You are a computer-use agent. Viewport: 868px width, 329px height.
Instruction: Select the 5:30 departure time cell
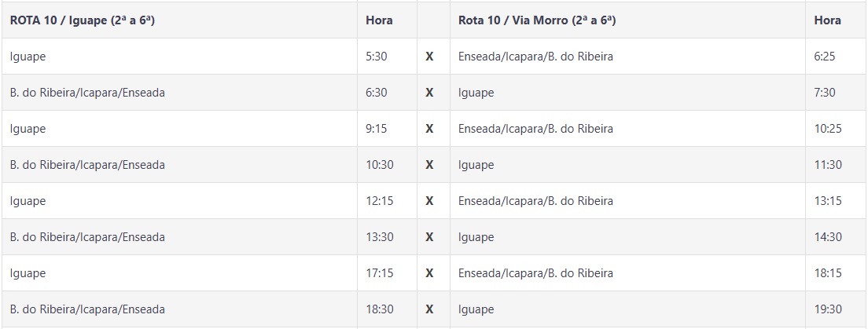pyautogui.click(x=377, y=57)
